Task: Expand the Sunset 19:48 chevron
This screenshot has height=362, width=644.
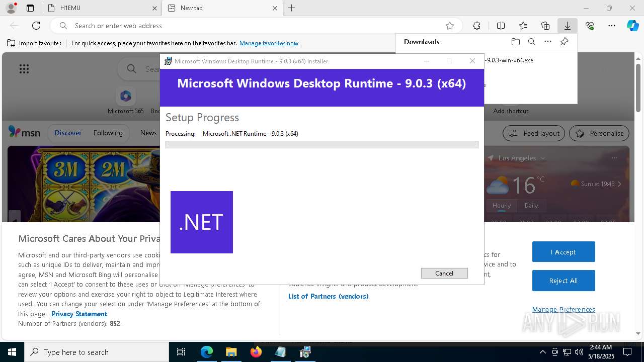Action: click(x=619, y=184)
